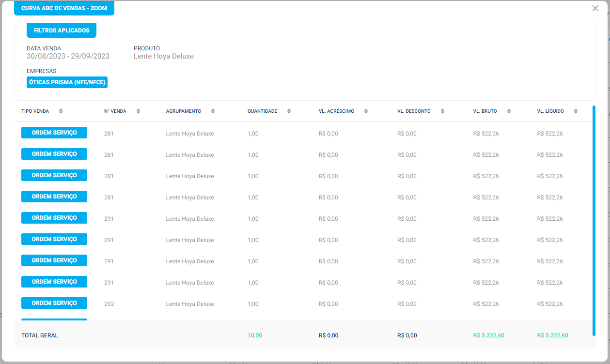
Task: Open first Ordem Serviço of sale 281
Action: [54, 133]
